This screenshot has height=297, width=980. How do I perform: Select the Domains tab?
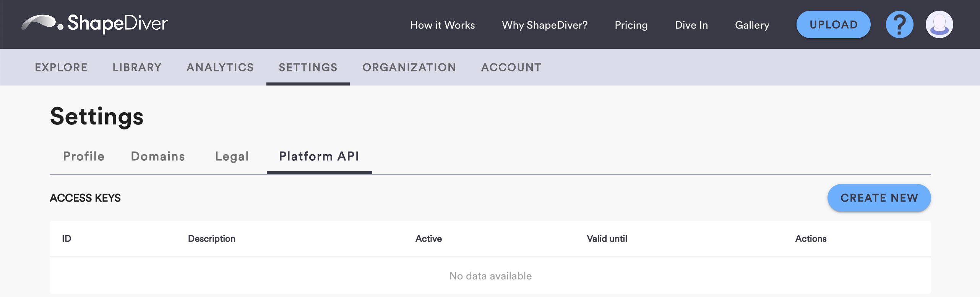pos(158,156)
